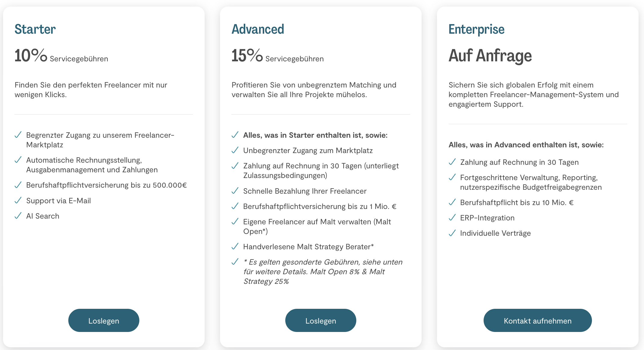644x350 pixels.
Task: Click the Starter plan heading
Action: 35,29
